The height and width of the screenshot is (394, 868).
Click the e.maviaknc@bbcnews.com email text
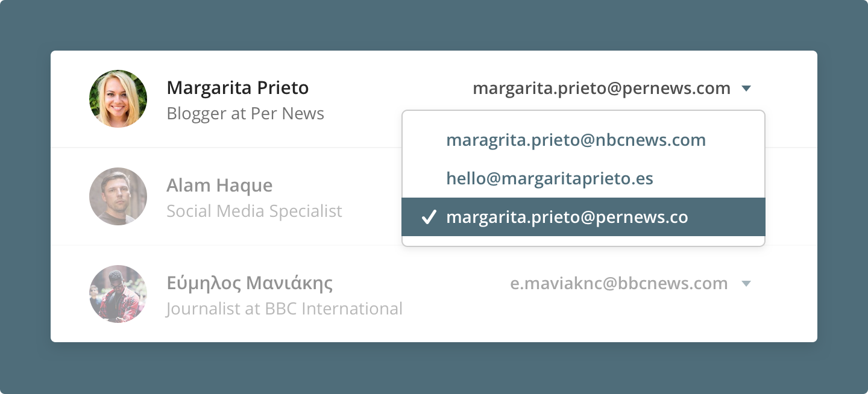[x=619, y=284]
